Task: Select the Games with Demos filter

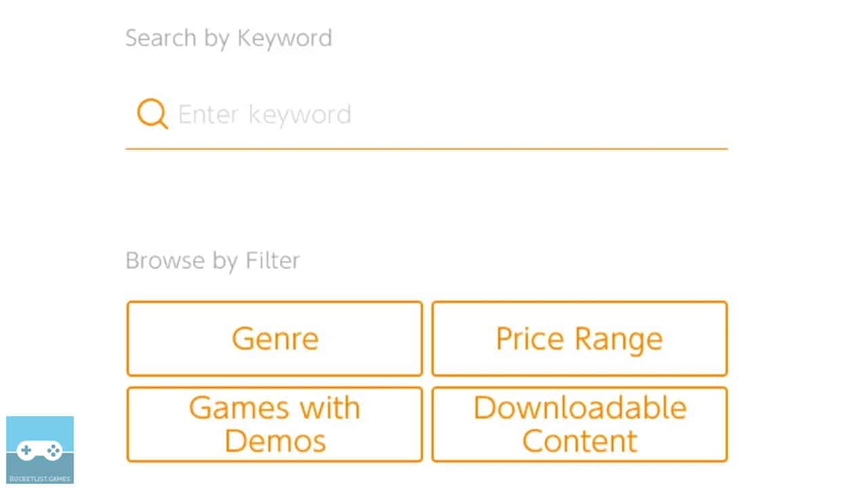Action: pyautogui.click(x=275, y=424)
